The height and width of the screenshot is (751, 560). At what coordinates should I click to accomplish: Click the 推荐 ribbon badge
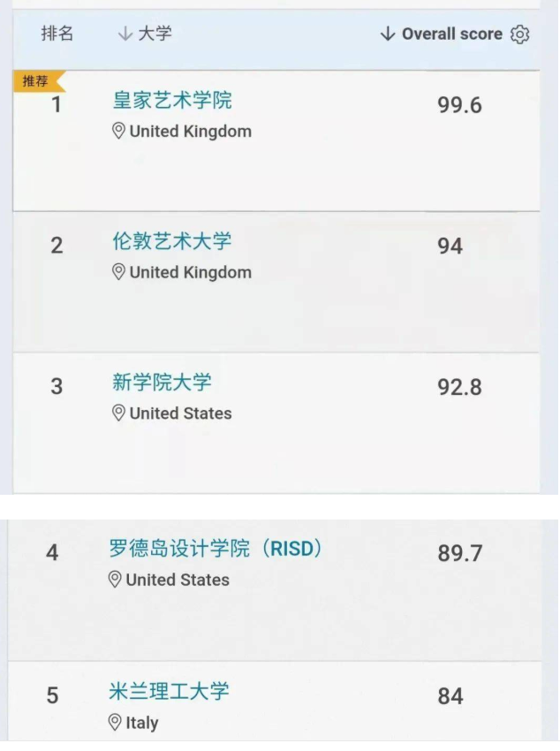click(x=38, y=81)
